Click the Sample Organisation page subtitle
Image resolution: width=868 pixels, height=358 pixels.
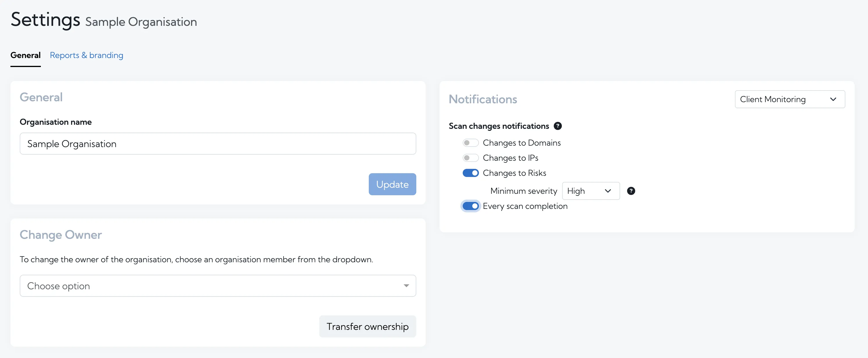click(141, 22)
